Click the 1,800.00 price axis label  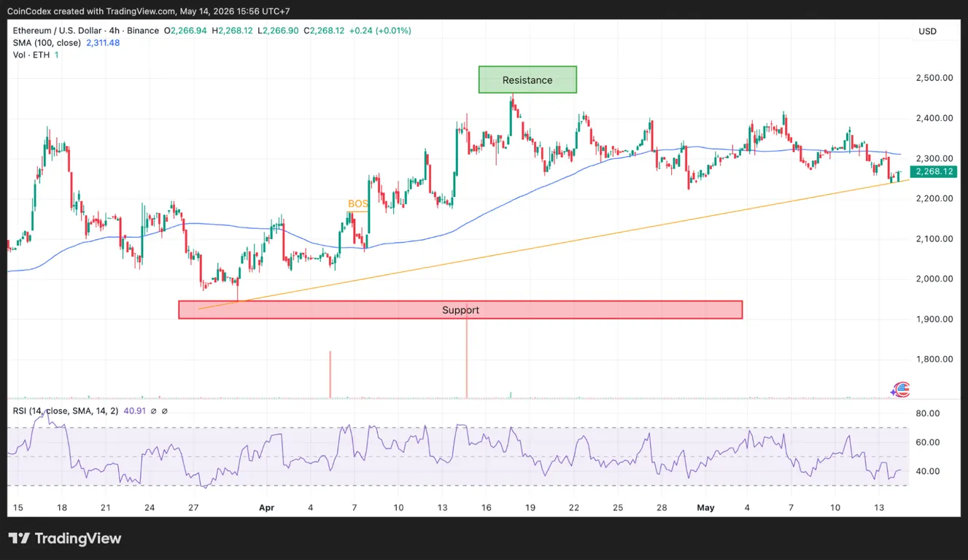[x=934, y=359]
